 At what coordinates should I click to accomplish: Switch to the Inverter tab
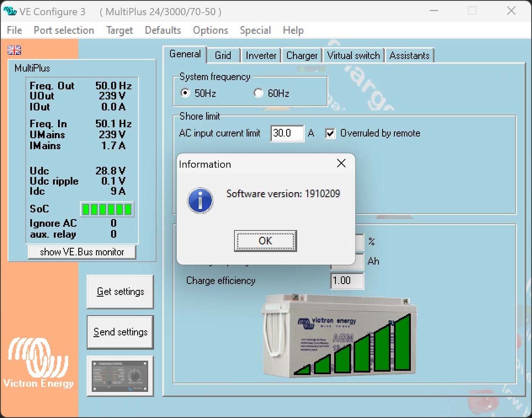click(x=261, y=56)
